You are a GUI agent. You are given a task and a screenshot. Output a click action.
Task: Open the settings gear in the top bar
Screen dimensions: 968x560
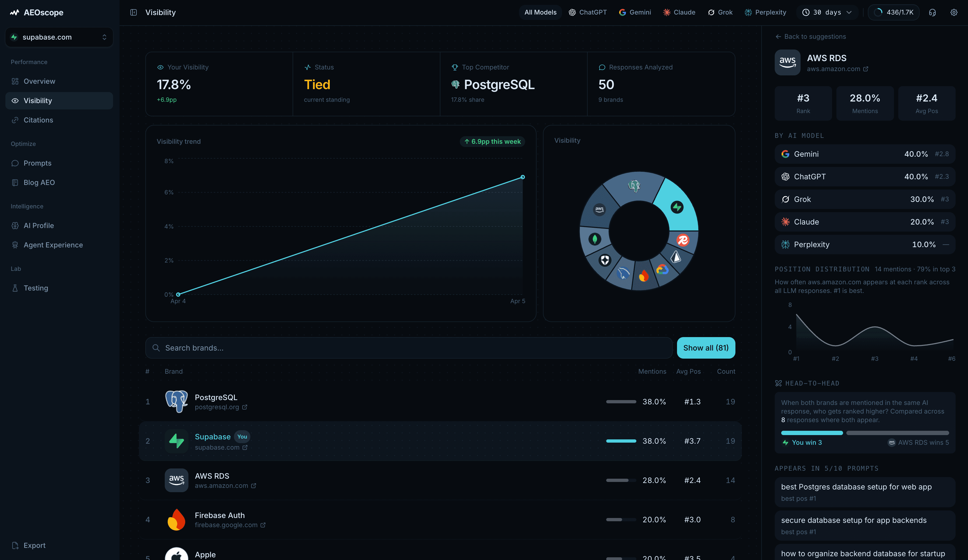click(954, 12)
